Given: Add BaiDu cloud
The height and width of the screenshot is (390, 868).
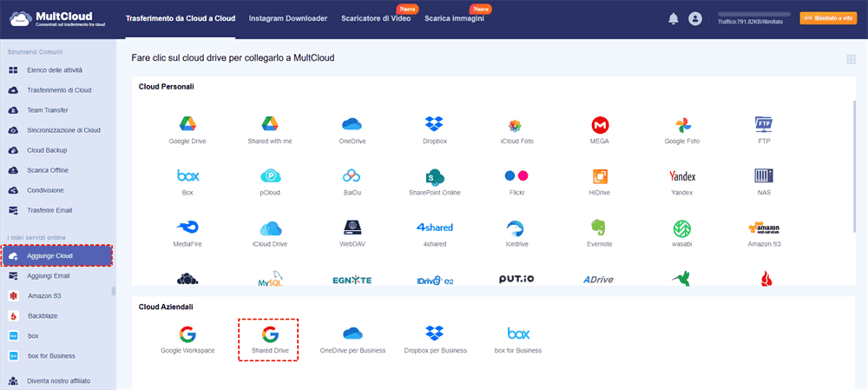Looking at the screenshot, I should 352,182.
